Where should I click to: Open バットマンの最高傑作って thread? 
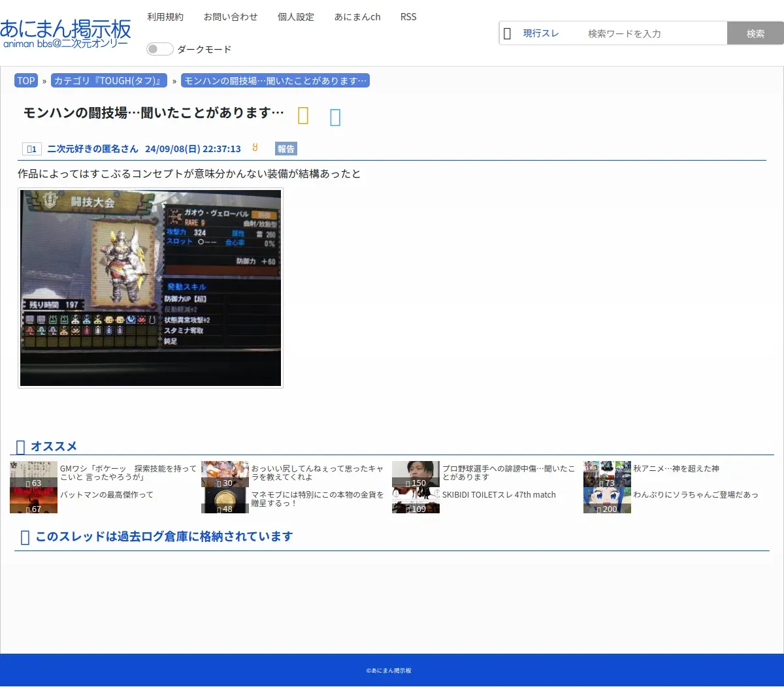pos(106,495)
